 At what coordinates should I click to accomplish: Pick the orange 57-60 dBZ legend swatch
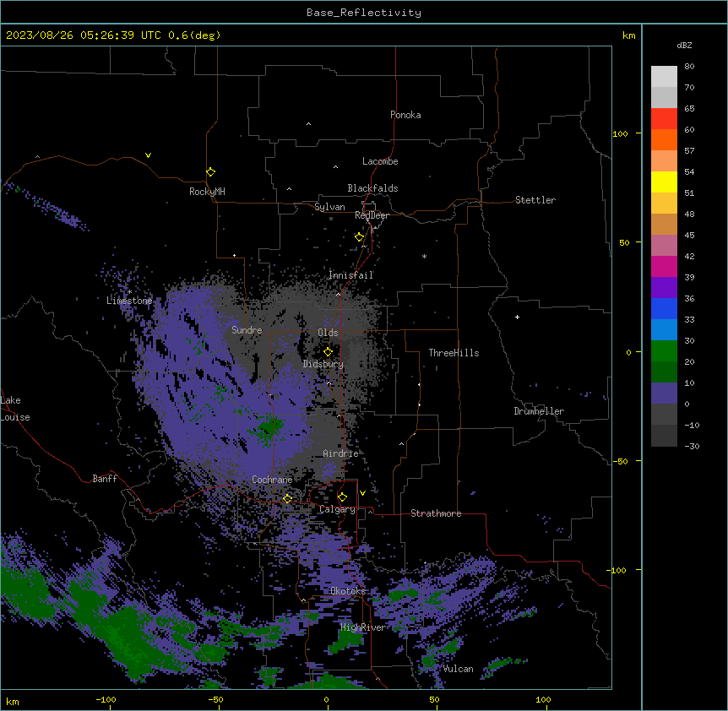pyautogui.click(x=664, y=139)
